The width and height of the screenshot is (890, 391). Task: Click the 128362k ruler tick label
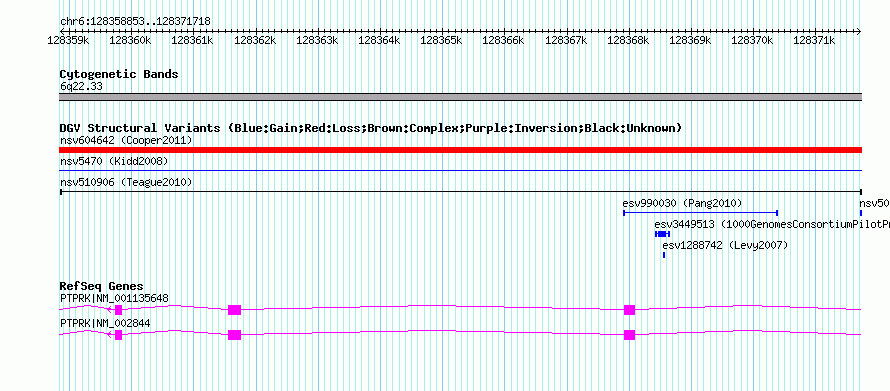pyautogui.click(x=255, y=40)
